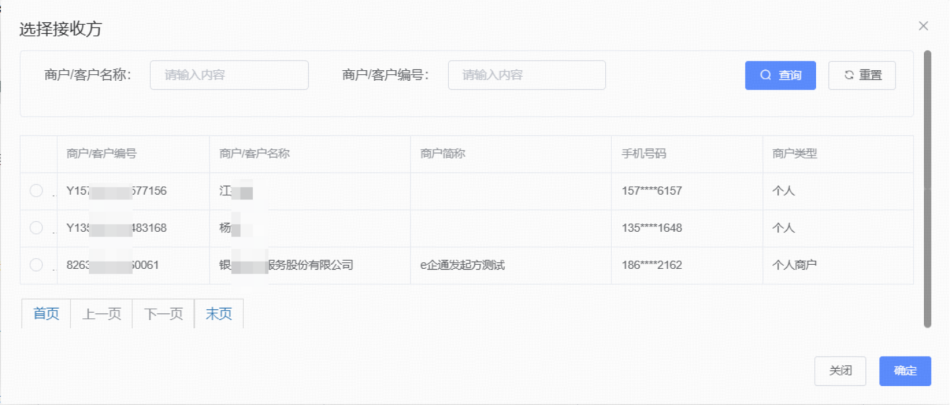Select radio button for row 135****1648

click(x=36, y=228)
